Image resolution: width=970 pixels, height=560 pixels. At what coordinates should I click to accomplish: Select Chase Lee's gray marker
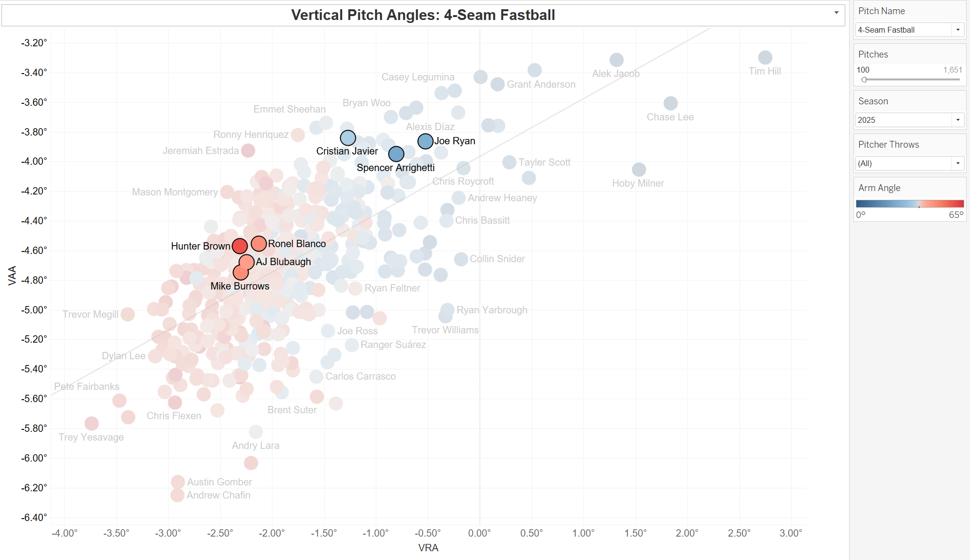tap(671, 103)
